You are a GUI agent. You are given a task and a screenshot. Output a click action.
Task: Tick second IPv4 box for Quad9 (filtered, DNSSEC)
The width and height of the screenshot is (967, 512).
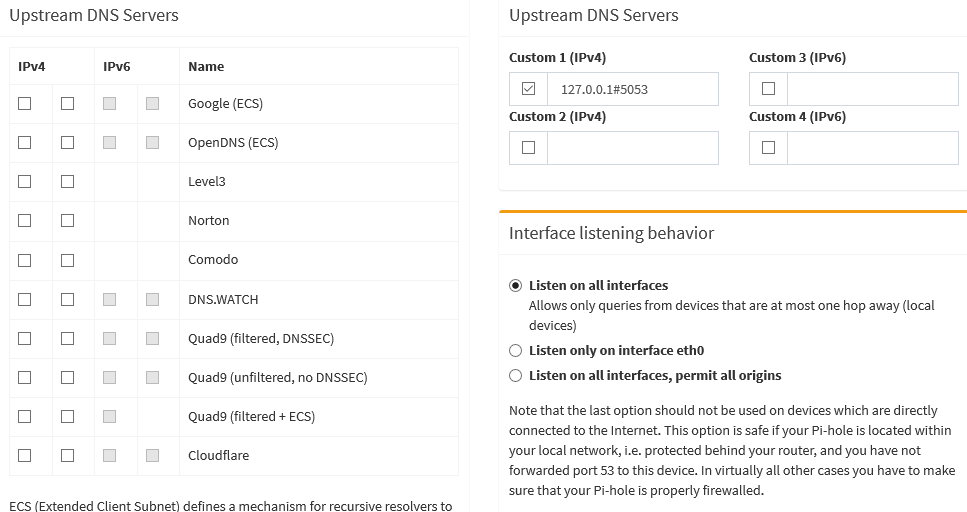point(67,338)
